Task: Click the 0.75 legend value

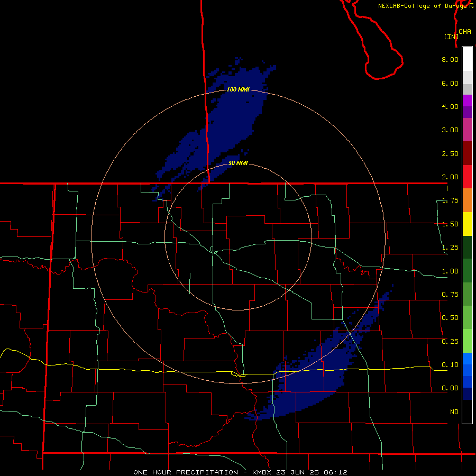Action: tap(450, 295)
